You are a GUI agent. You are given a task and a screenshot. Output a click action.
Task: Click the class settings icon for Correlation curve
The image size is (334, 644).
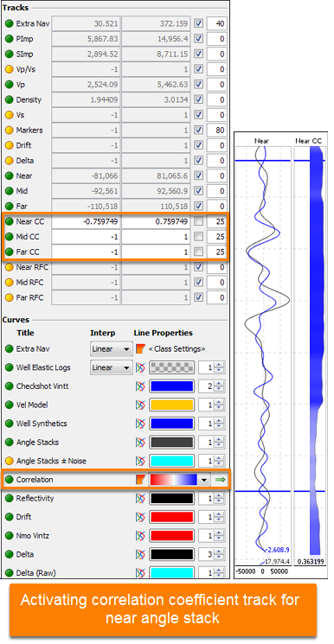tap(140, 480)
